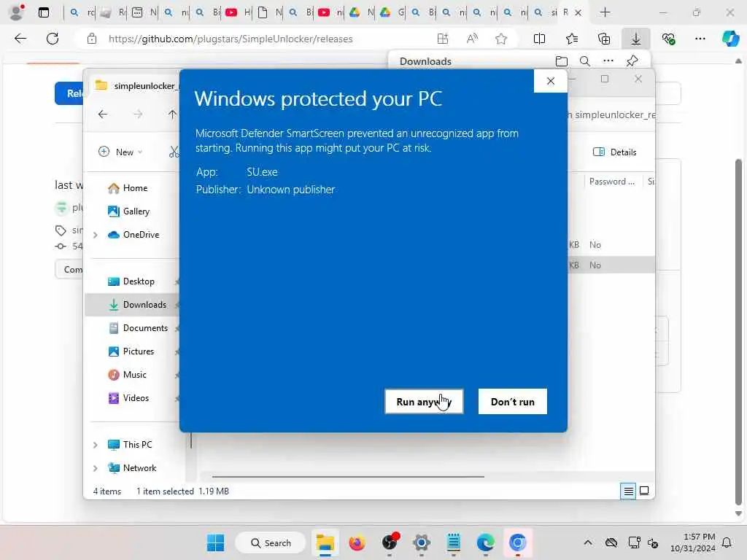Open Edge Collections icon
Image resolution: width=747 pixels, height=560 pixels.
pos(603,39)
